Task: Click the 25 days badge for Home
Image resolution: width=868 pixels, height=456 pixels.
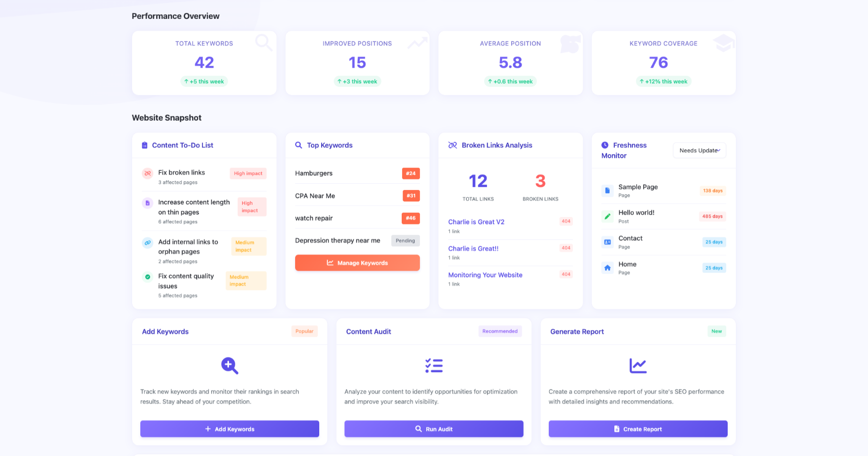Action: [x=714, y=268]
